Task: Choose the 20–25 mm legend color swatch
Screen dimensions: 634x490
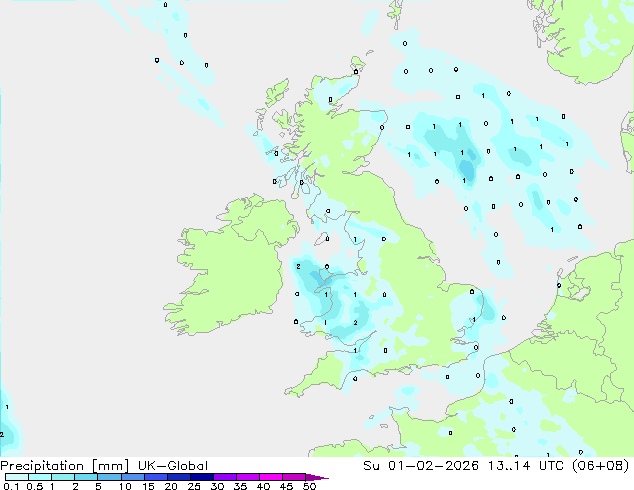Action: click(x=178, y=477)
